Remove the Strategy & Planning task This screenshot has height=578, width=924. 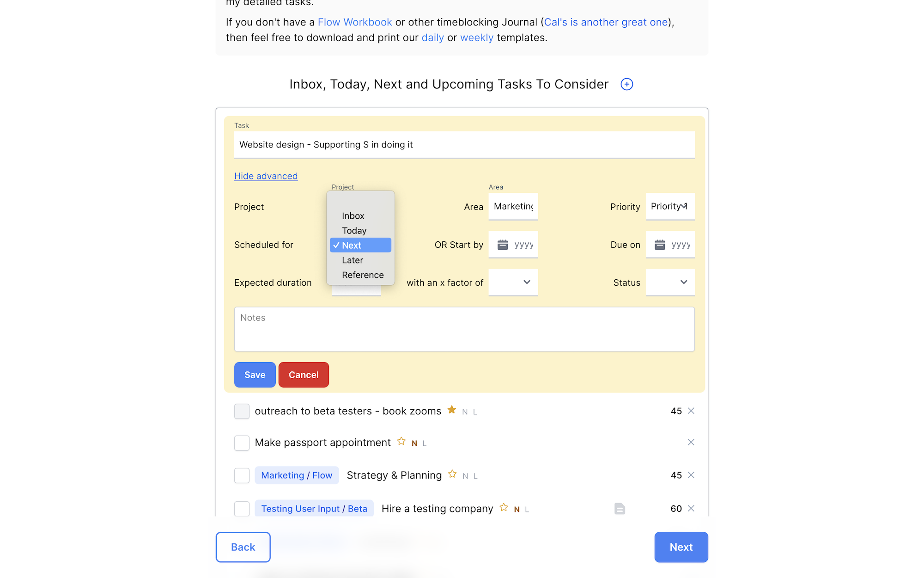[691, 475]
